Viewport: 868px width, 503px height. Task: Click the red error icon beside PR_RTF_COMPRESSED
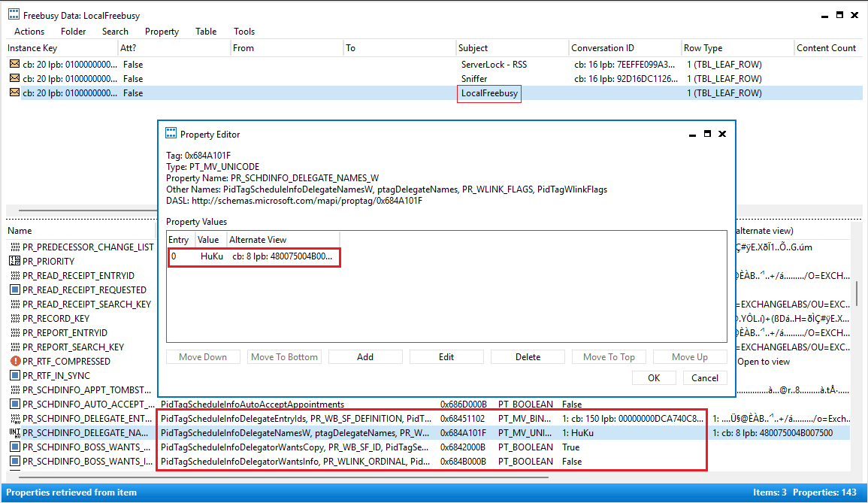coord(15,362)
